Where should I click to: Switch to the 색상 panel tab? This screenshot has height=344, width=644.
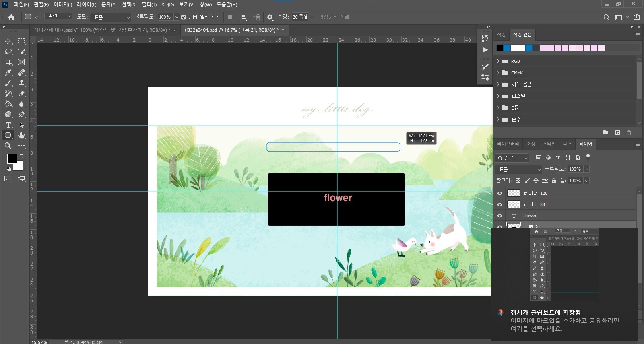[501, 35]
